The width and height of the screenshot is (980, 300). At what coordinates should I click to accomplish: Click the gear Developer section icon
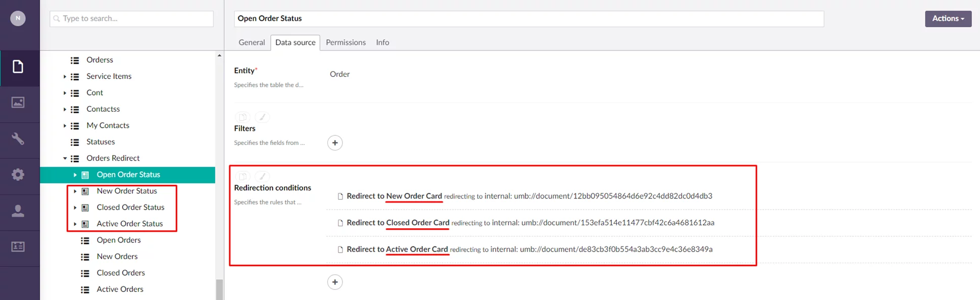tap(18, 175)
